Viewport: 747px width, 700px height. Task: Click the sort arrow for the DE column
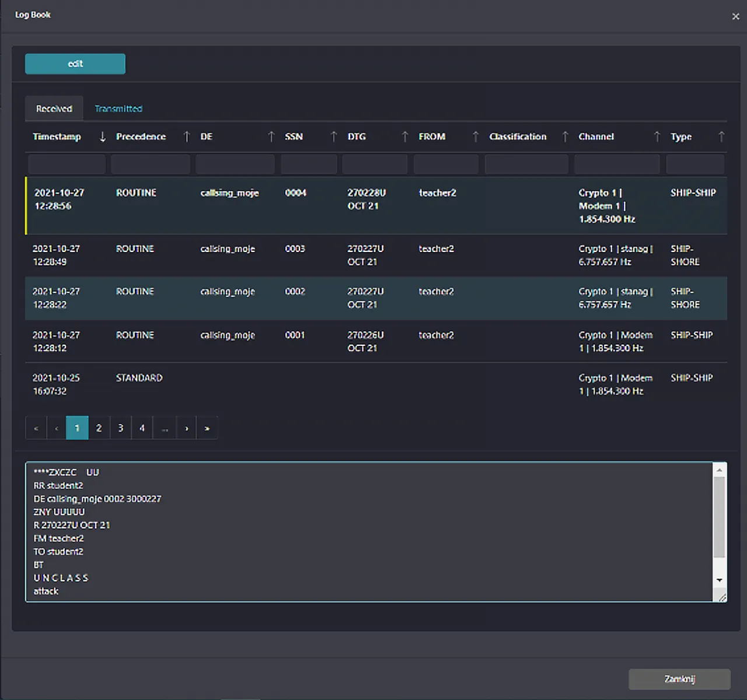pos(271,136)
